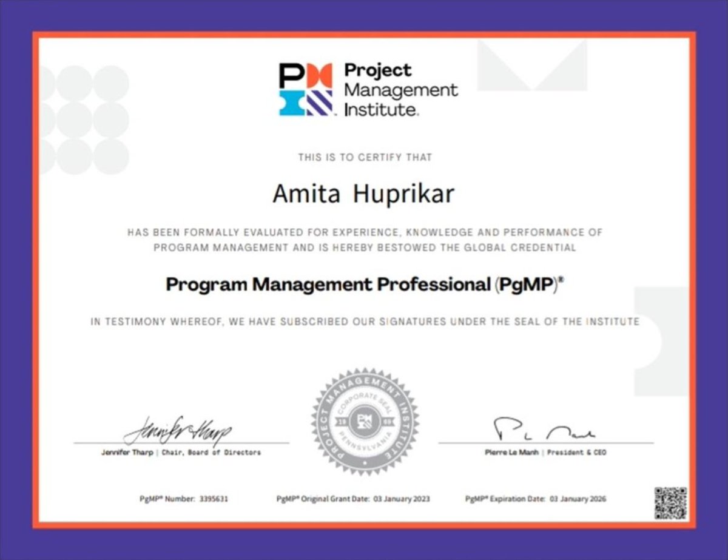Viewport: 728px width, 560px height.
Task: Click the corporate seal of Pennsylvania
Action: point(365,421)
